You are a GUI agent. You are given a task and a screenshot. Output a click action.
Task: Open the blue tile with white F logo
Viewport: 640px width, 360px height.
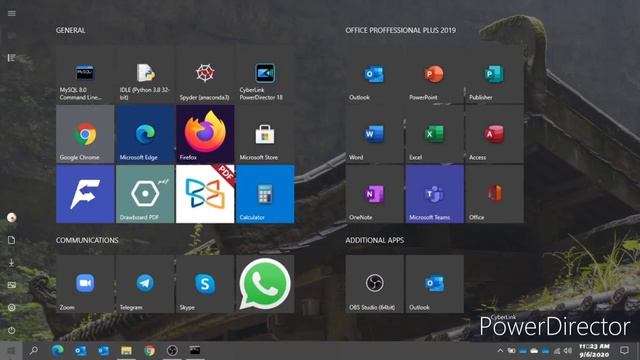(85, 194)
